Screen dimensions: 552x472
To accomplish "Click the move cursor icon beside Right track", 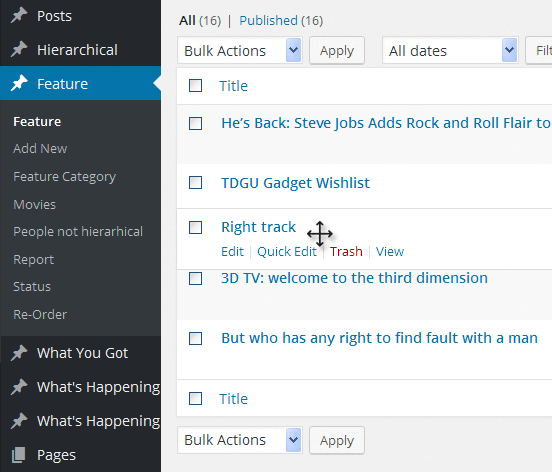I will point(320,234).
